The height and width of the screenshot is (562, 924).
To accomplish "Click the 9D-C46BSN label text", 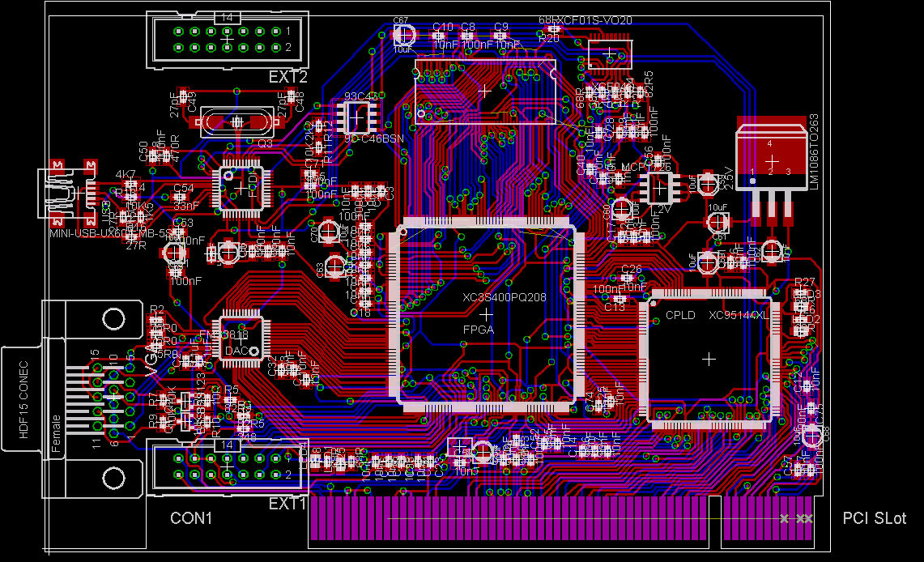I will tap(373, 139).
